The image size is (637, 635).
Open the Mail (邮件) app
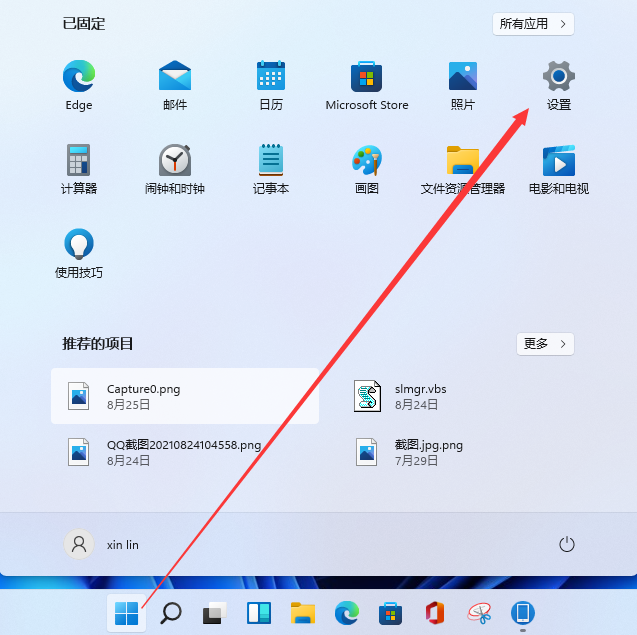click(x=175, y=77)
